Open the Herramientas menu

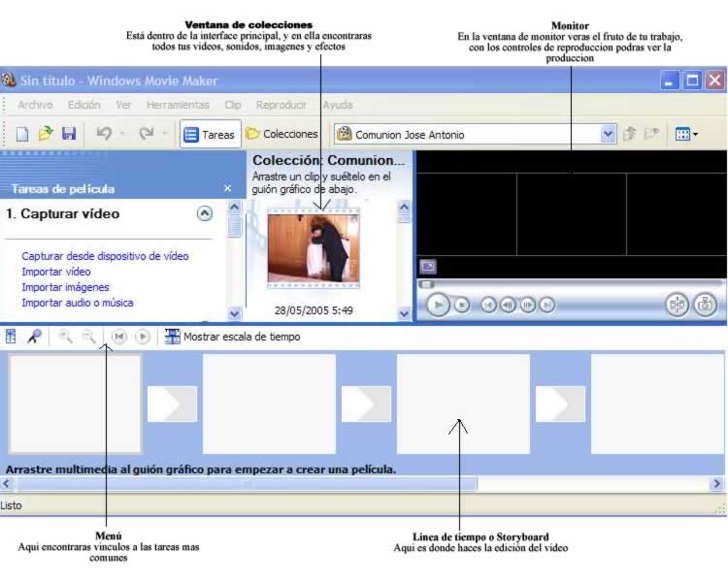tap(178, 105)
